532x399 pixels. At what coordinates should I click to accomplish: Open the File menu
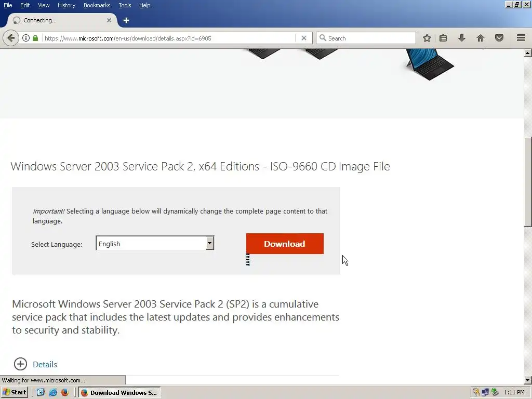pos(8,5)
